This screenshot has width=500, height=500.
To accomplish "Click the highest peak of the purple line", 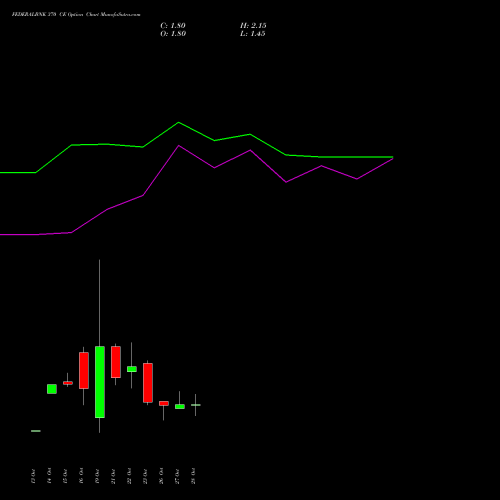I will tap(179, 146).
